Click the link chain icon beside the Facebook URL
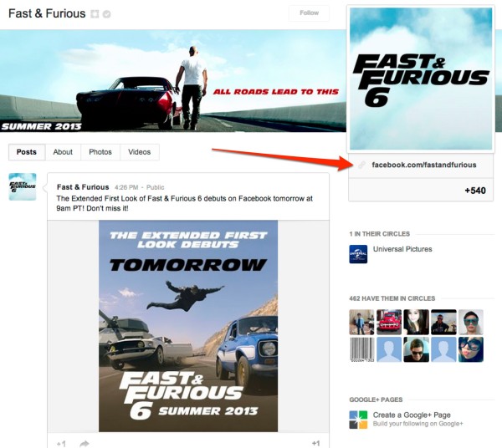Viewport: 502px width, 448px height. (x=361, y=165)
